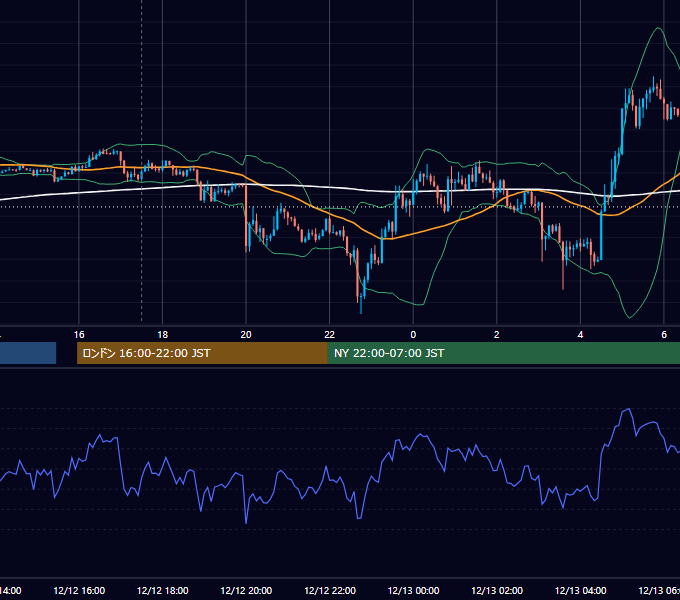The width and height of the screenshot is (680, 600).
Task: Click the hour label 16 on upper time axis
Action: tap(79, 335)
